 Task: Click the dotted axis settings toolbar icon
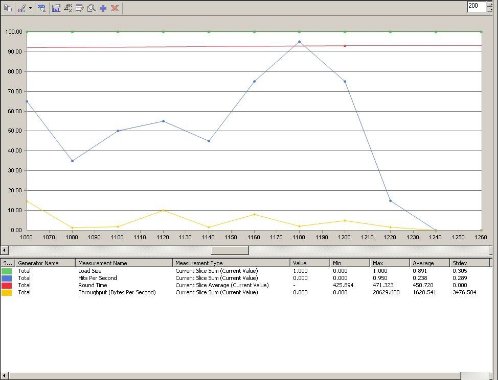point(68,8)
